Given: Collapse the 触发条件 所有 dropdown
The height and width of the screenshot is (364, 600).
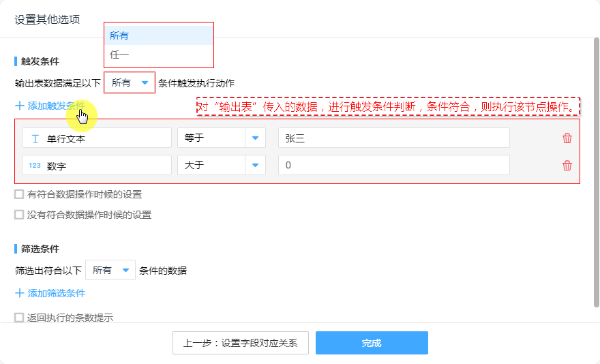Looking at the screenshot, I should 144,83.
